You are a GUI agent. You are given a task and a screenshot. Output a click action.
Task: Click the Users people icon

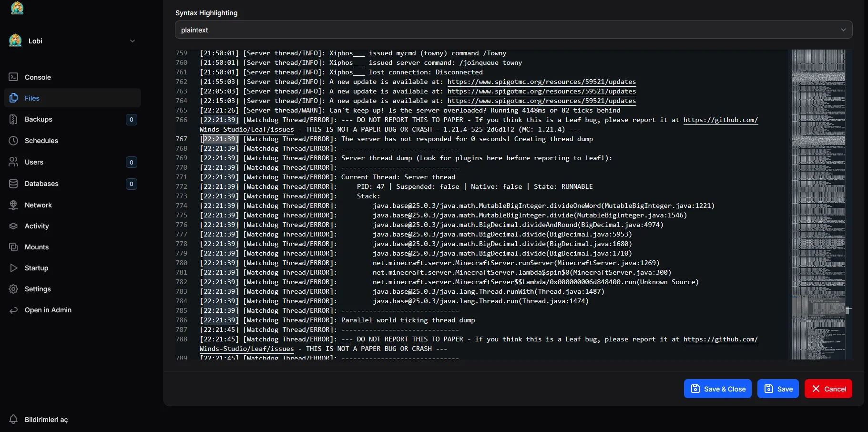click(13, 162)
